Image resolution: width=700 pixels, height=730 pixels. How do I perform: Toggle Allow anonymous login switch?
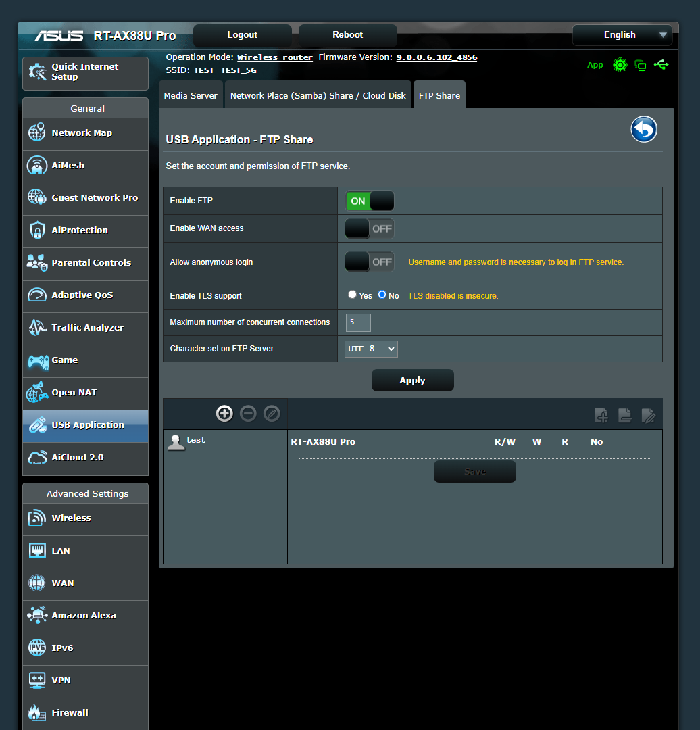coord(370,262)
